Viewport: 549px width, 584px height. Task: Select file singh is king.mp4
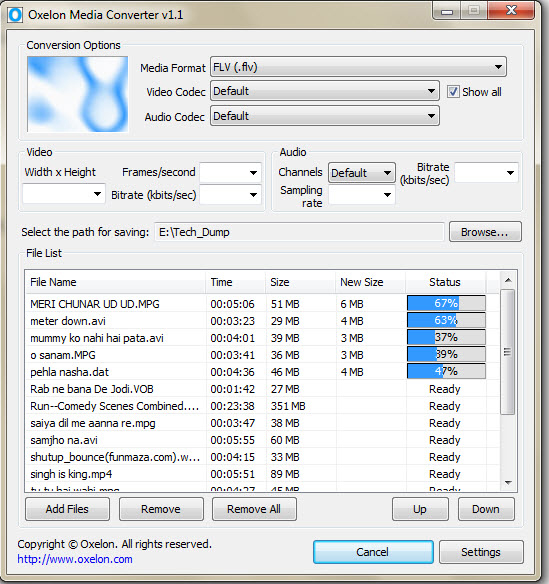click(x=71, y=474)
